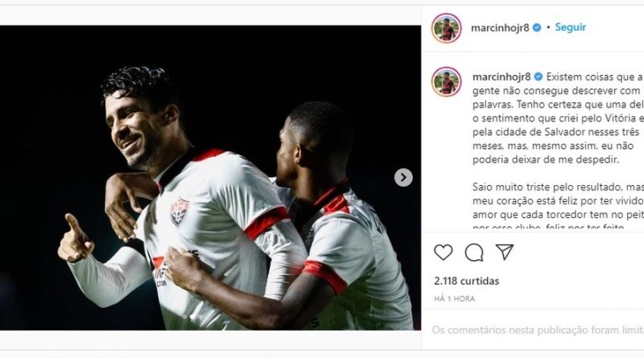This screenshot has height=358, width=644.
Task: Click verified badge in the caption line
Action: pos(538,76)
